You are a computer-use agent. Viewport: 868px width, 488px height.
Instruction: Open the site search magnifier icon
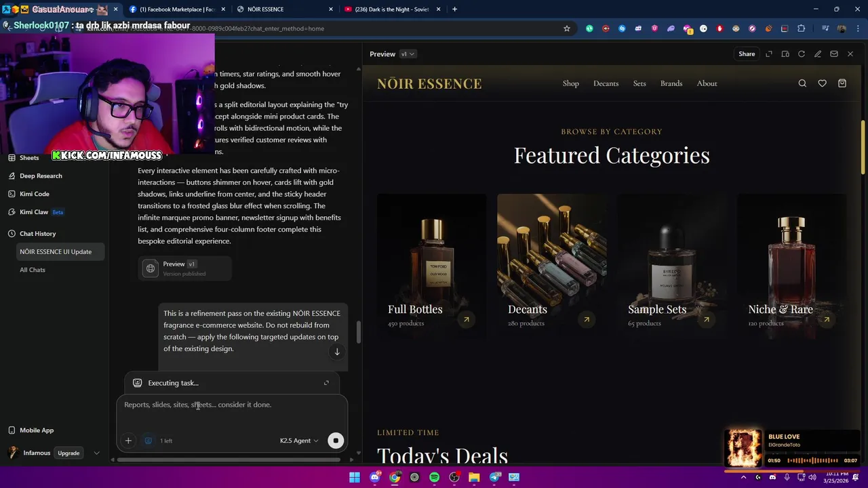802,83
